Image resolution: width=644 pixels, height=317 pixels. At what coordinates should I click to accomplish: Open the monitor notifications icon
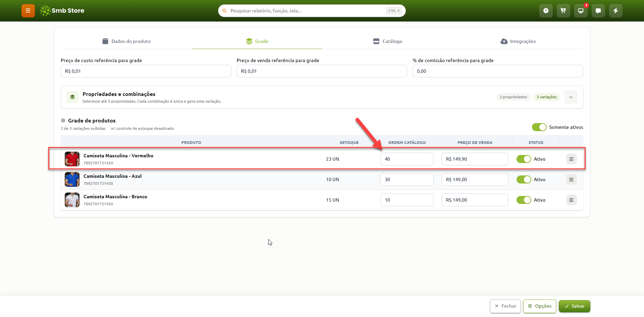coord(581,11)
